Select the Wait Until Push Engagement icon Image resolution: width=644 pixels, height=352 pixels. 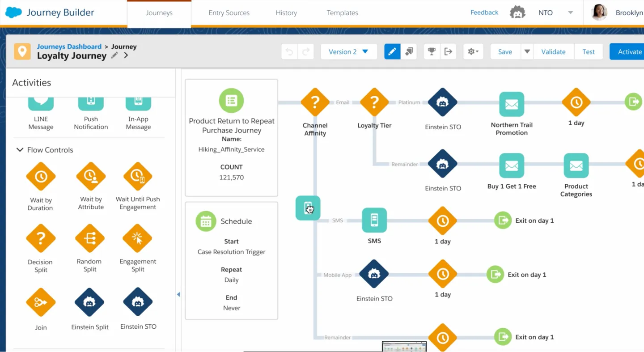137,177
